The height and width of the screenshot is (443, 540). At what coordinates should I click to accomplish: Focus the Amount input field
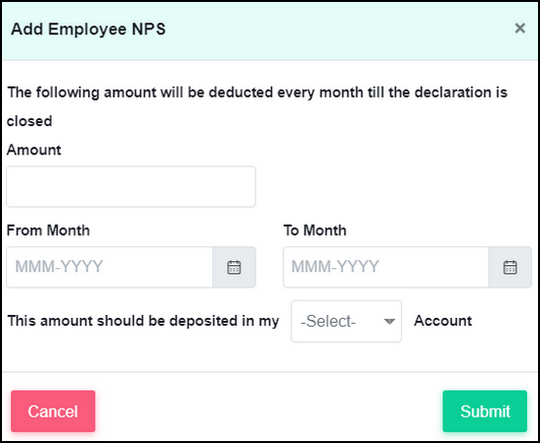click(x=131, y=187)
